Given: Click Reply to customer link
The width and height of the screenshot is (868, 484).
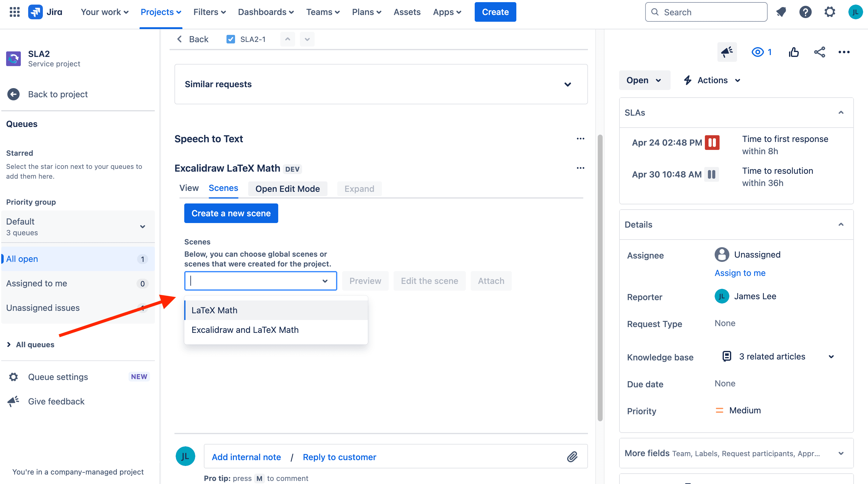Looking at the screenshot, I should coord(339,457).
